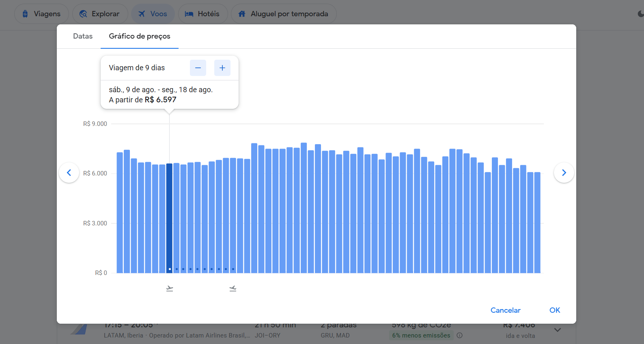This screenshot has height=344, width=644.
Task: Decrease trip length with the minus button
Action: (198, 68)
